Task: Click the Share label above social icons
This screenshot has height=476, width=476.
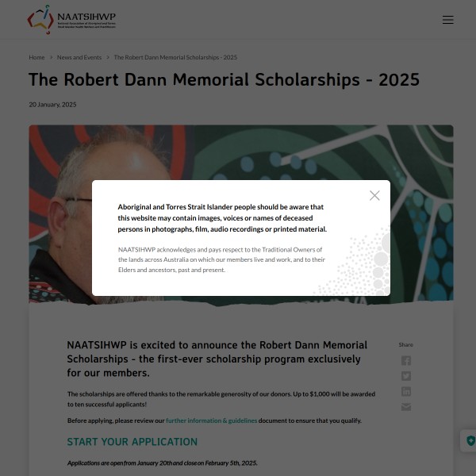Action: pos(406,344)
